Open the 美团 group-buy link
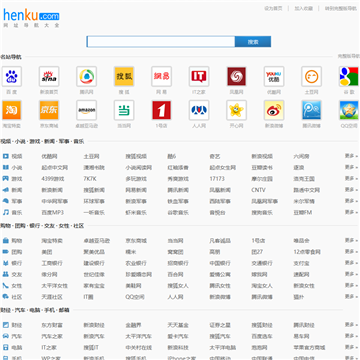Image resolution: width=360 pixels, height=360 pixels. (x=47, y=252)
